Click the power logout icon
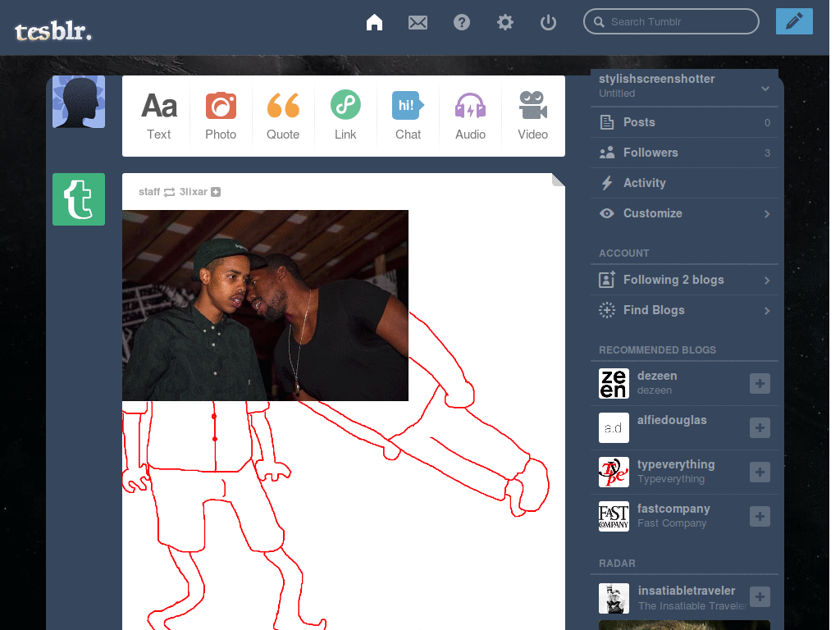Image resolution: width=840 pixels, height=630 pixels. point(548,22)
